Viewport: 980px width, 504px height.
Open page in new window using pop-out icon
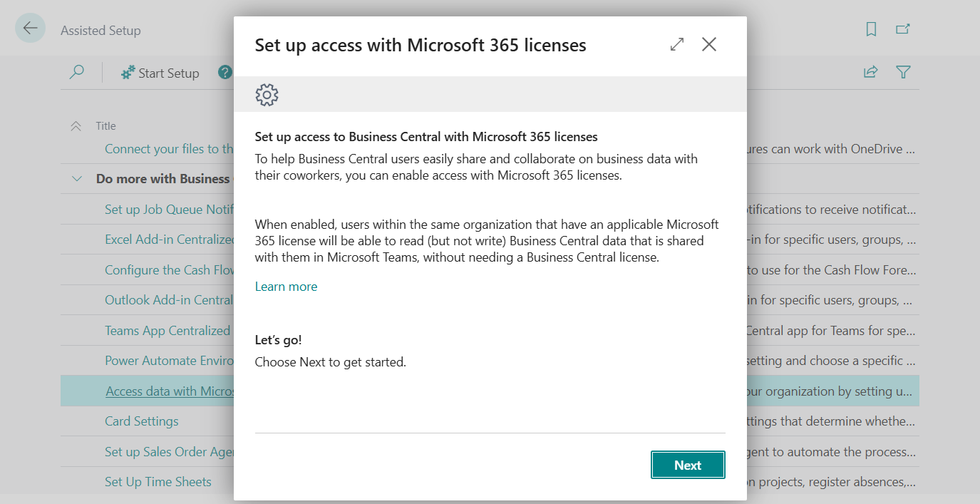(x=902, y=29)
